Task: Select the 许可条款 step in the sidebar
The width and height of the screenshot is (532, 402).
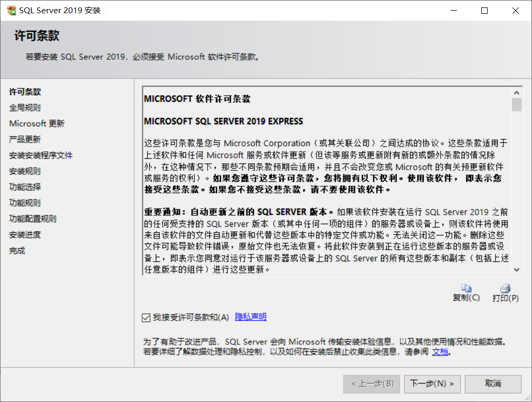Action: (25, 92)
